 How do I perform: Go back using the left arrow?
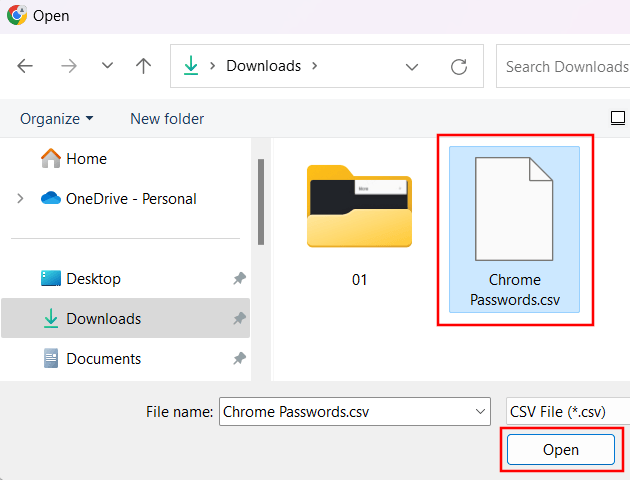click(x=25, y=66)
